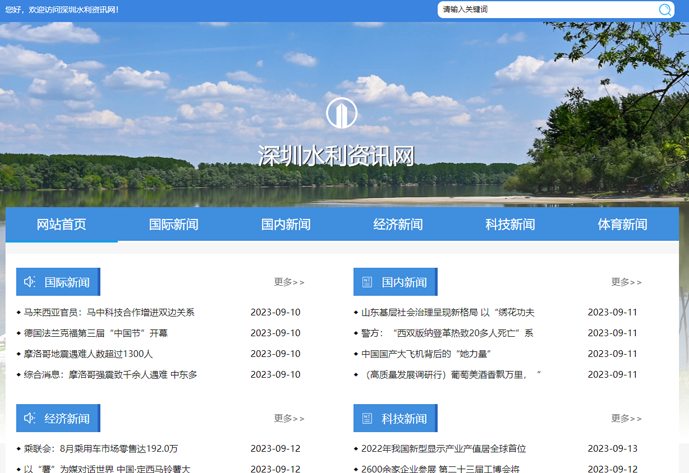This screenshot has height=473, width=689.
Task: Open article 摩洛哥地震遇难人数超过1300人
Action: coord(88,354)
